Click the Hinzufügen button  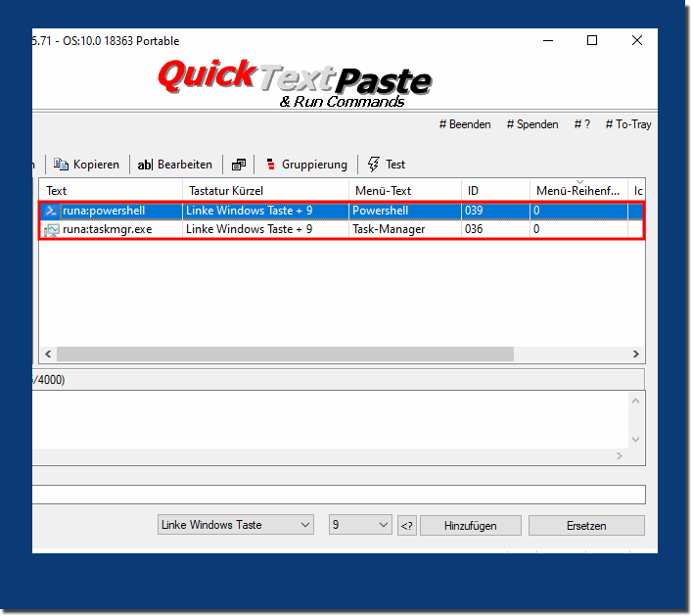tap(471, 526)
